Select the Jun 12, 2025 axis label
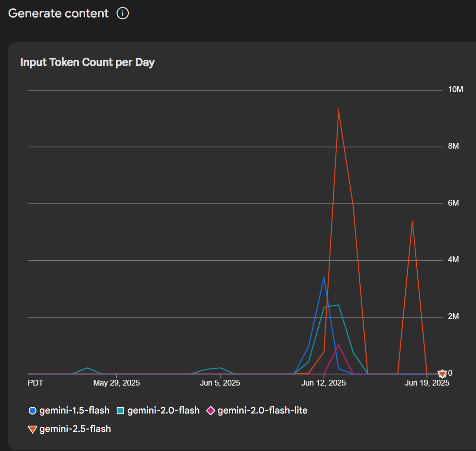The image size is (476, 451). [x=323, y=383]
